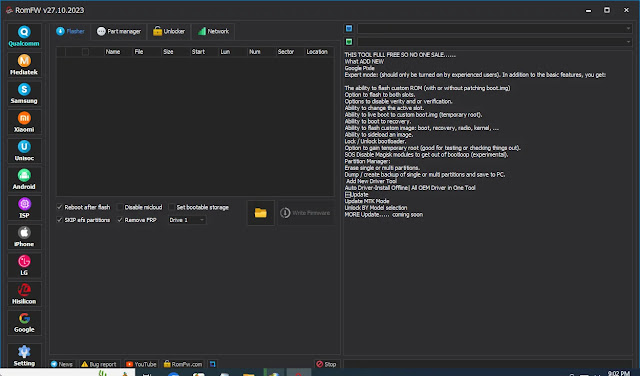Open the Hisilicon module
640x376 pixels.
(24, 294)
